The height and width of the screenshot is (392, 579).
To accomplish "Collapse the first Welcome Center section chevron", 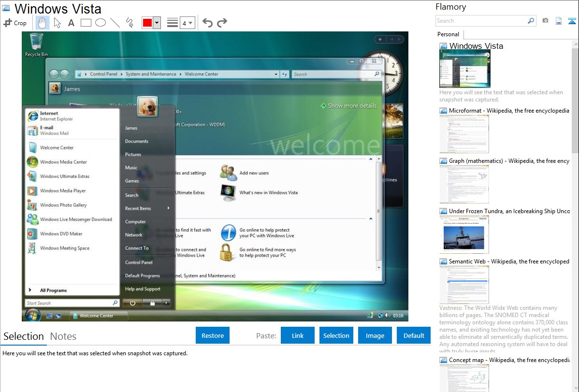I will pyautogui.click(x=371, y=159).
